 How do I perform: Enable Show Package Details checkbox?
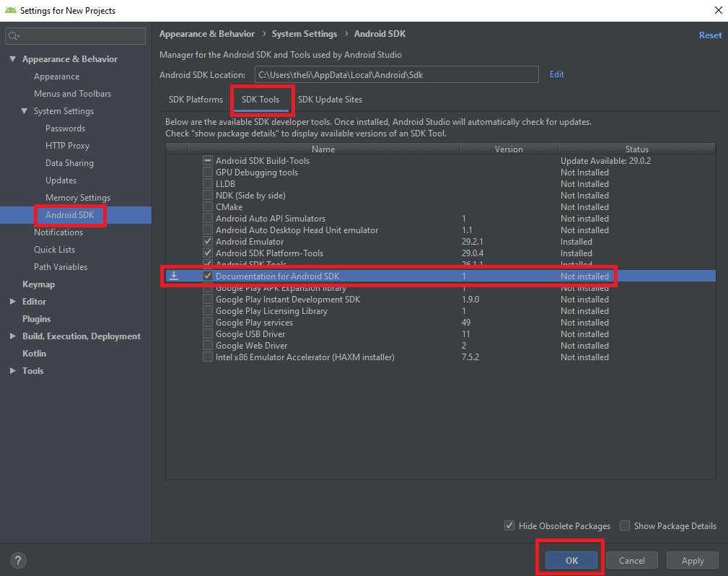click(x=625, y=525)
